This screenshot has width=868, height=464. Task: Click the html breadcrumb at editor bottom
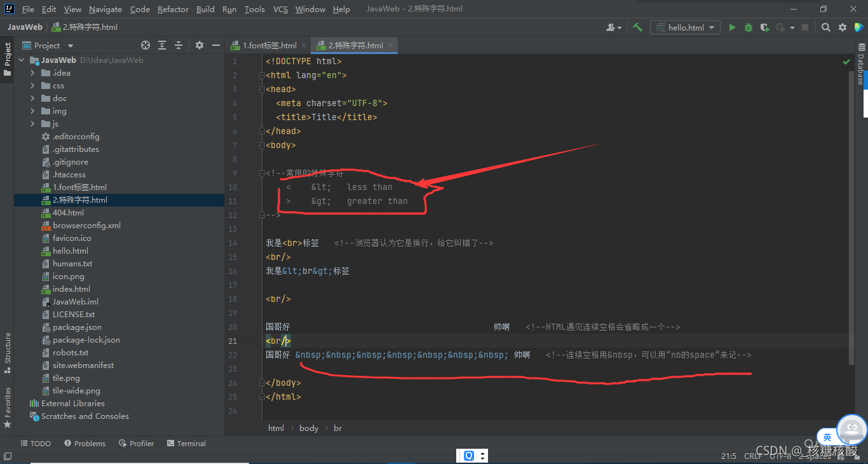point(276,428)
